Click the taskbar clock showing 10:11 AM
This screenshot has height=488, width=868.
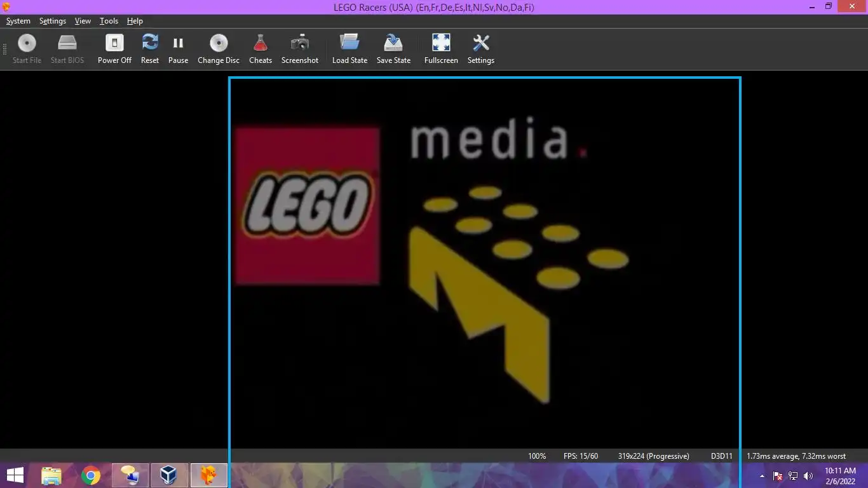840,476
